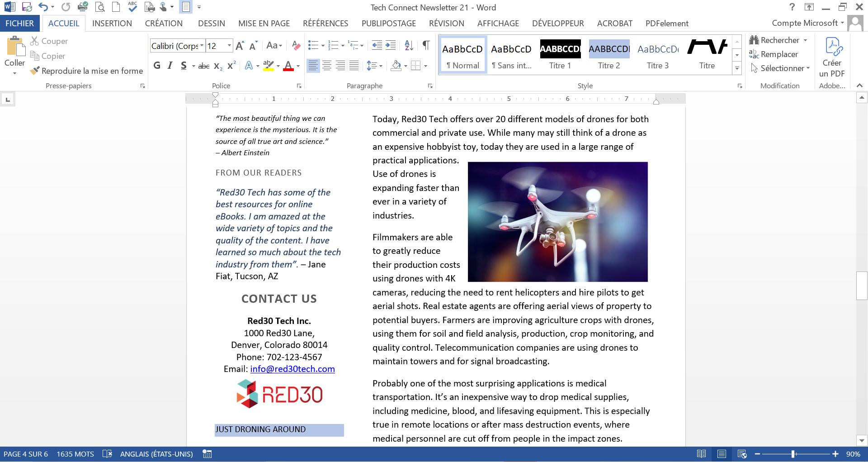The width and height of the screenshot is (868, 462).
Task: Increase font size with grow A
Action: [x=240, y=46]
